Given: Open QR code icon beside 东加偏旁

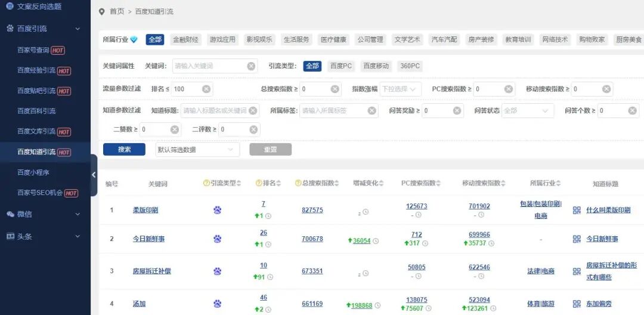Looking at the screenshot, I should pyautogui.click(x=577, y=304).
